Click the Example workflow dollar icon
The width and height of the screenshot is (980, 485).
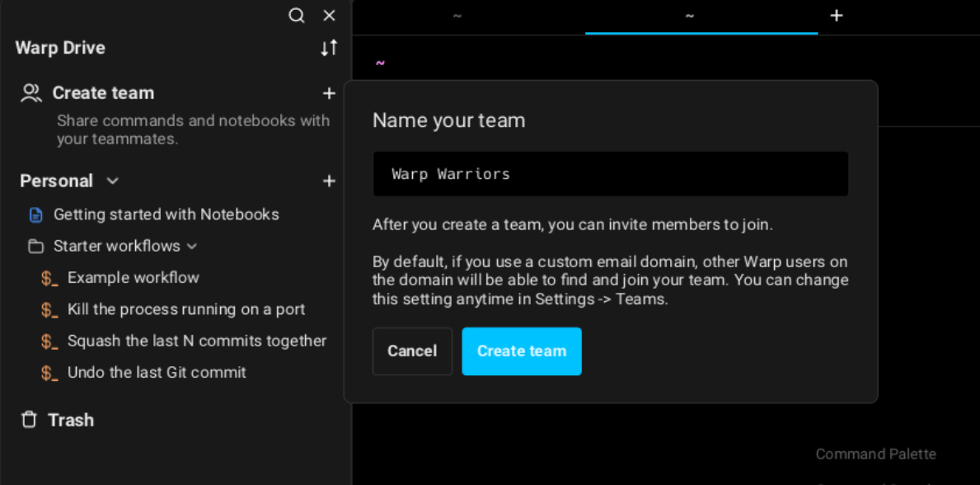point(50,279)
